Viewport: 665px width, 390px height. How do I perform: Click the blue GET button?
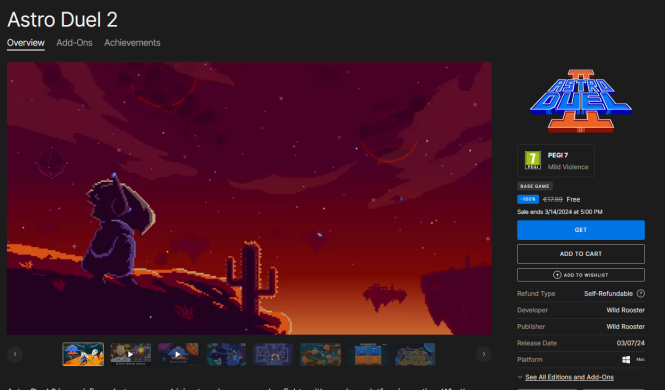point(581,230)
